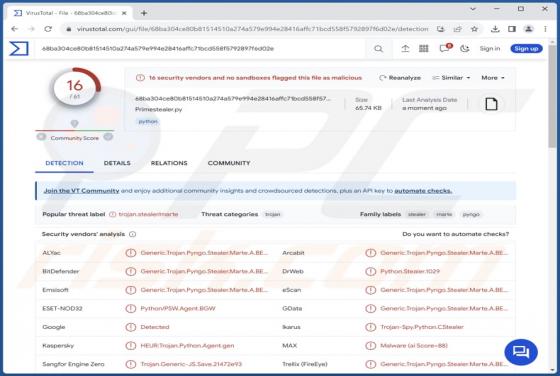Open the browser downloads icon
The height and width of the screenshot is (376, 560).
tap(495, 29)
